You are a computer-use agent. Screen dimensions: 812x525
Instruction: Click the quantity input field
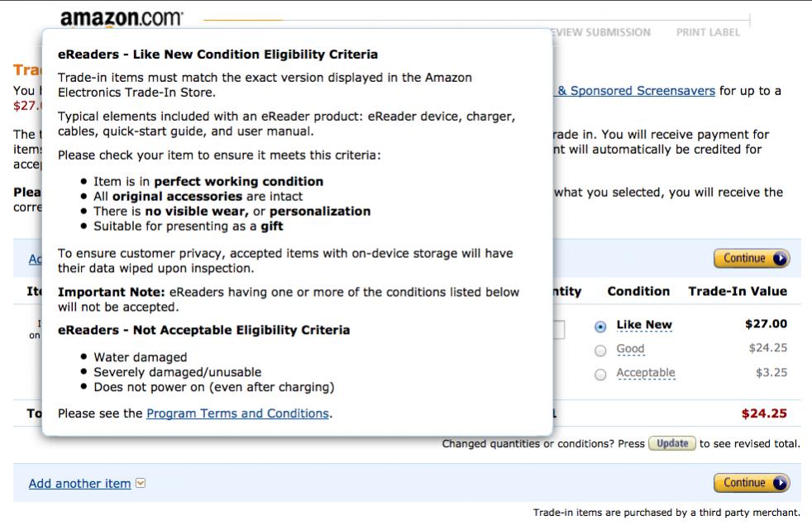click(x=558, y=330)
